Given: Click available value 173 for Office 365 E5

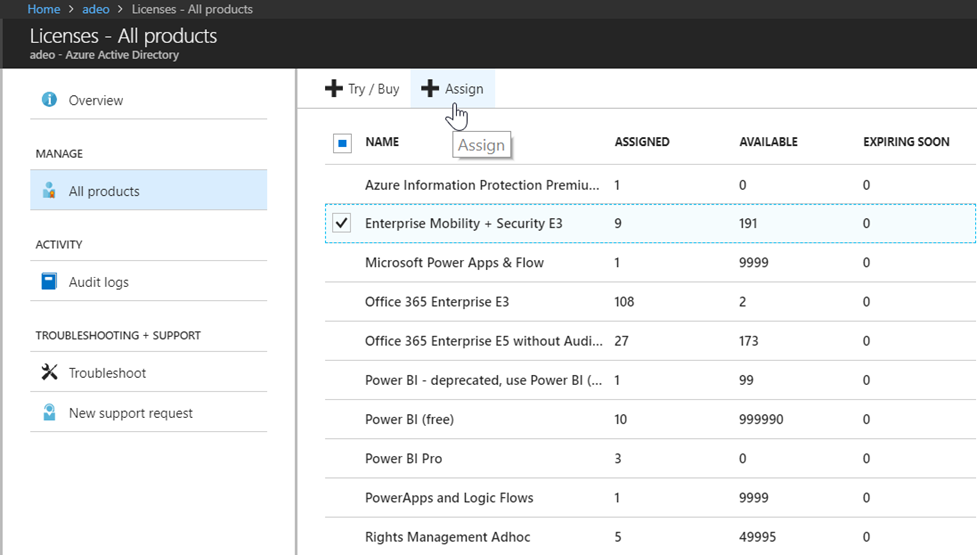Looking at the screenshot, I should pyautogui.click(x=748, y=341).
